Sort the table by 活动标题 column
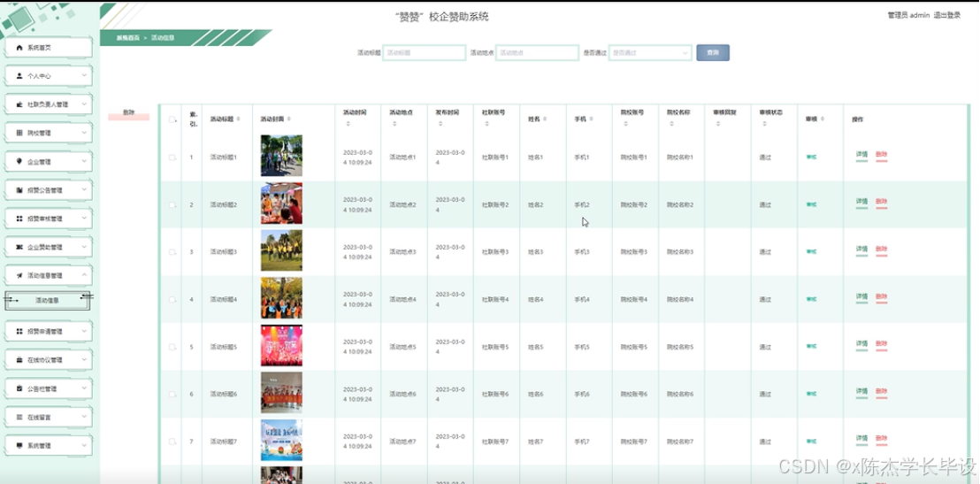Viewport: 980px width, 484px height. click(x=239, y=119)
